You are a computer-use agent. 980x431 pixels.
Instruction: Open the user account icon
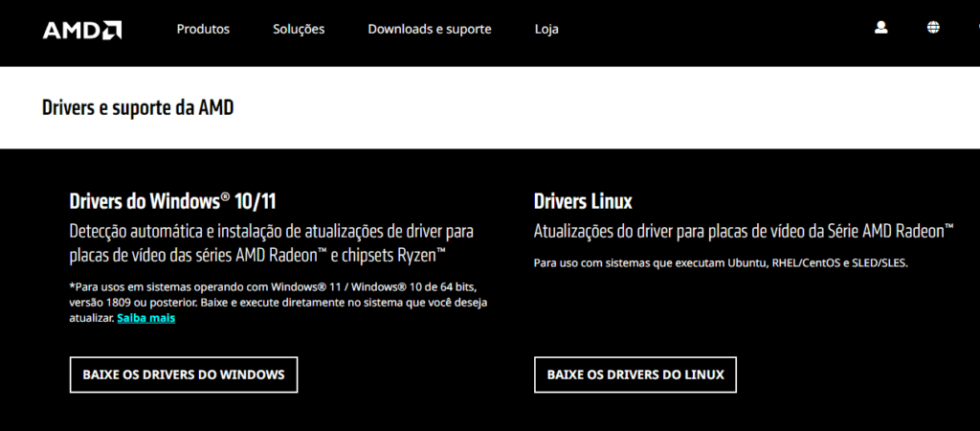coord(881,27)
